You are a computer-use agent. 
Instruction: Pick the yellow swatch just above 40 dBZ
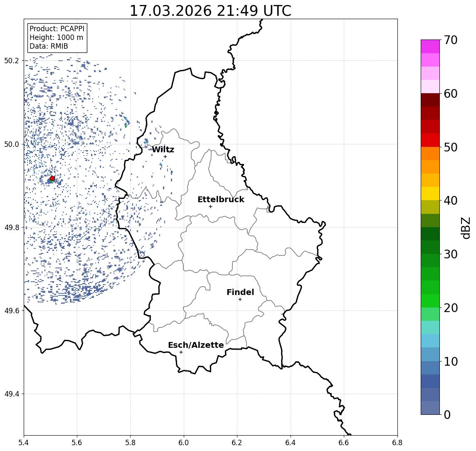point(430,194)
